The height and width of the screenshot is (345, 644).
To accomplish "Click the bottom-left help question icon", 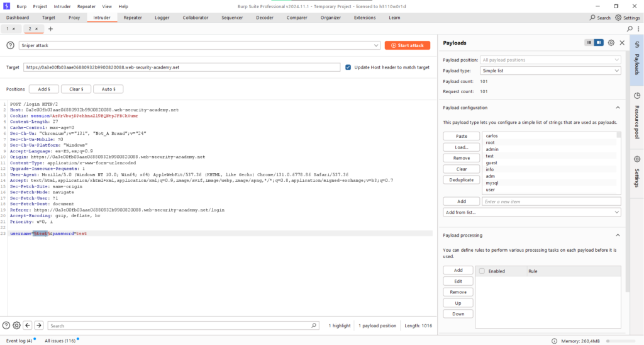I will coord(6,325).
